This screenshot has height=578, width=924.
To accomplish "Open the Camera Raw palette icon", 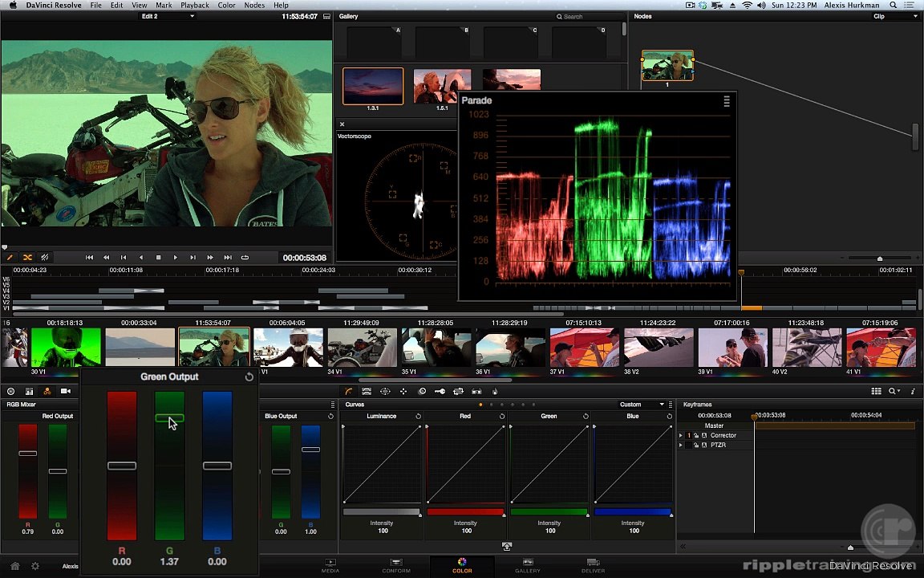I will click(10, 391).
